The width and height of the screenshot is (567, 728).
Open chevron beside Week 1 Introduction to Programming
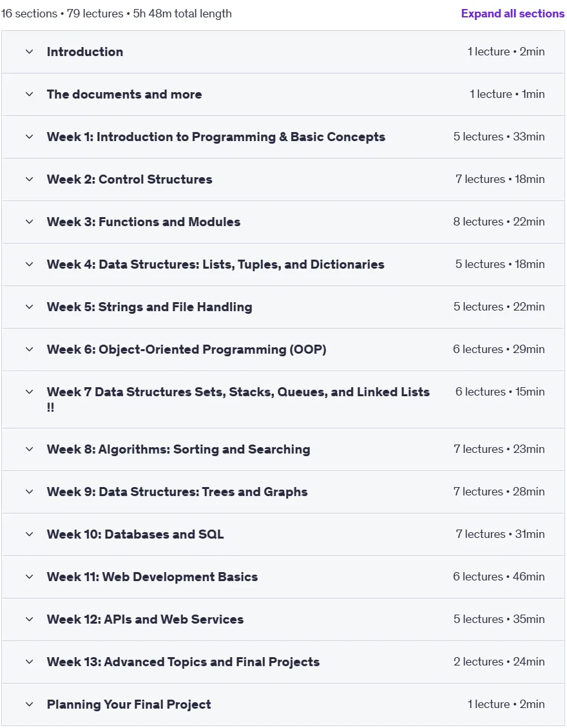coord(29,137)
